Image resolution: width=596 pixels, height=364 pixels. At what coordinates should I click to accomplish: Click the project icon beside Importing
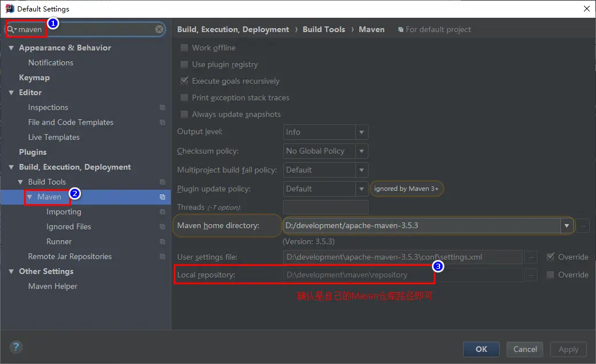click(162, 212)
